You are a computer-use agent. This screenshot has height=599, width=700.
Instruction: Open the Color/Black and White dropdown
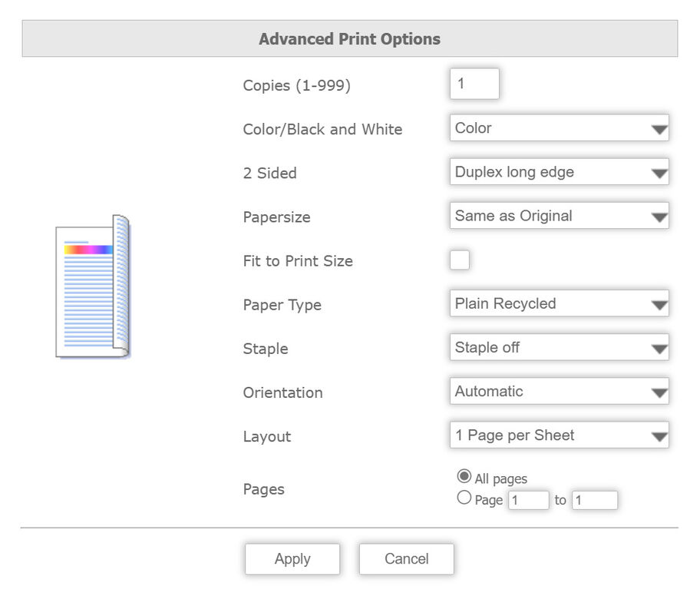[x=559, y=128]
